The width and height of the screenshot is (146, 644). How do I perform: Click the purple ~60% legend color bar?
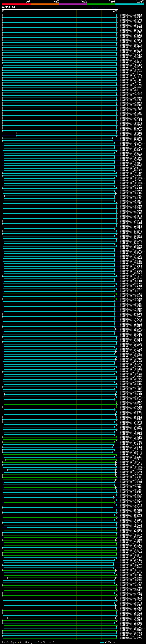pos(73,4)
